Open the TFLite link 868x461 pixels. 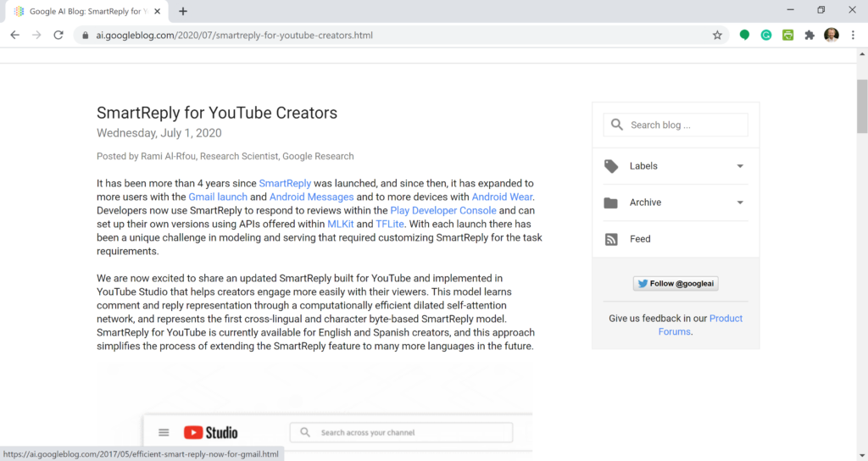coord(390,224)
